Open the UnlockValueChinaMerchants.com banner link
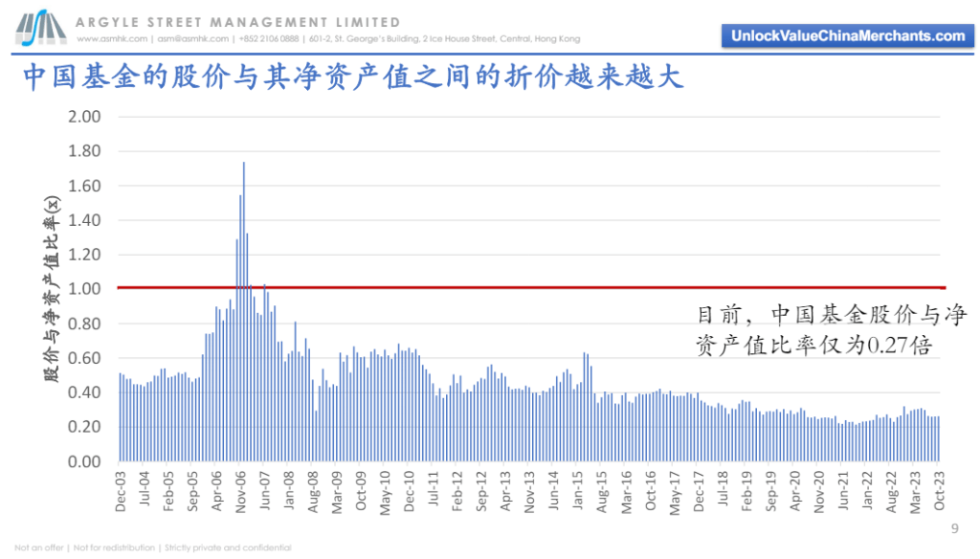The height and width of the screenshot is (559, 980). click(x=847, y=35)
